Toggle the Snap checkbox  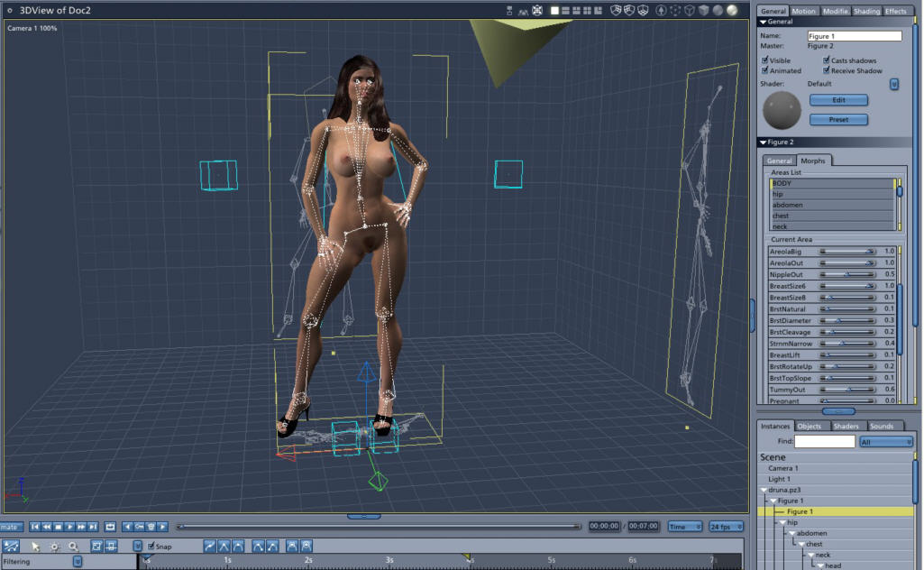pos(151,546)
